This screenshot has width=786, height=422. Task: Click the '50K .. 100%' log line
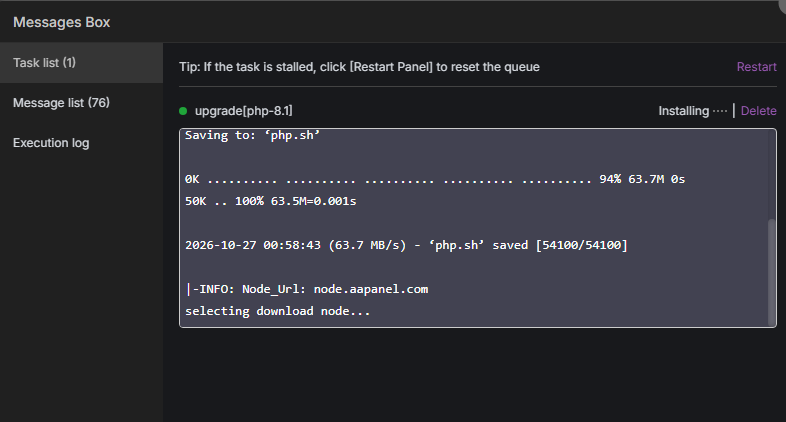271,201
